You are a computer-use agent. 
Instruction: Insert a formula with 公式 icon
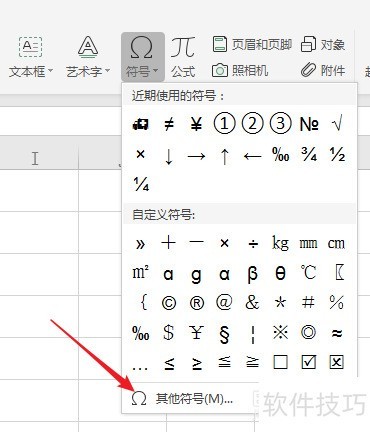(183, 57)
